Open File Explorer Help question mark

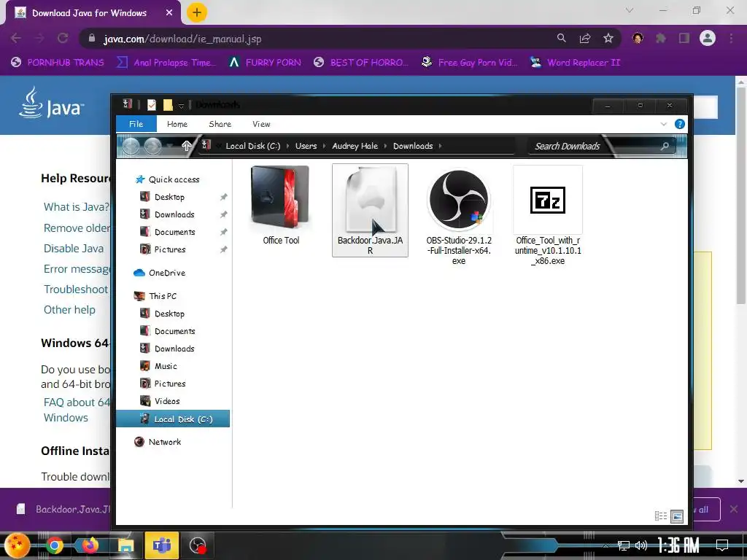coord(680,124)
